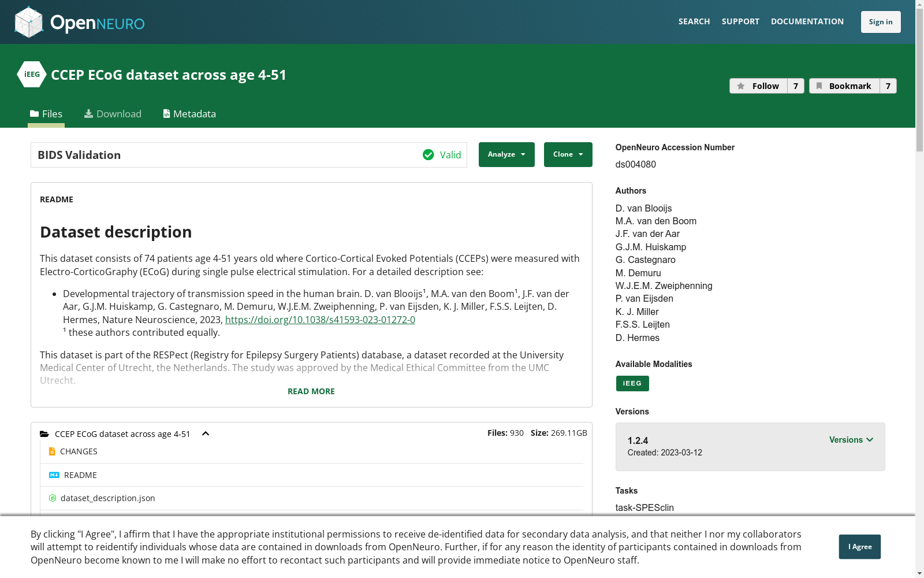
Task: Click the BIDS Validation status bar
Action: coord(249,155)
